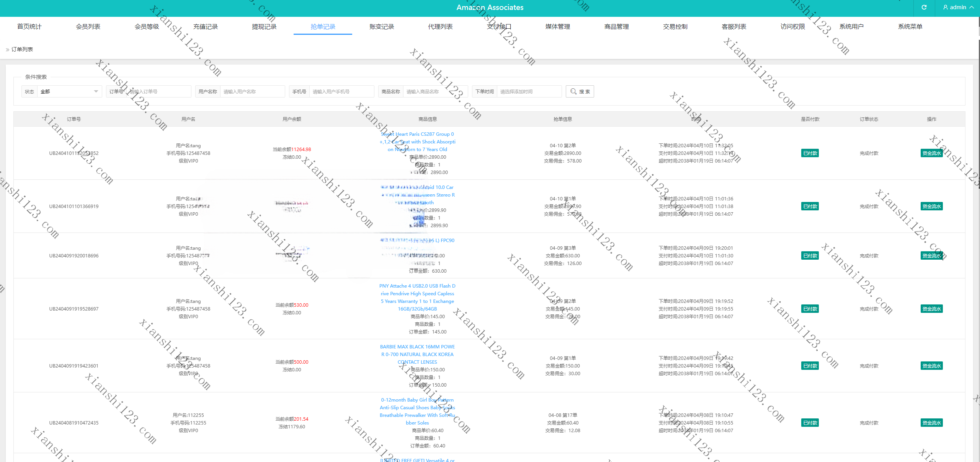
Task: Click 资金流水 for order UB2404091920018696
Action: [931, 255]
